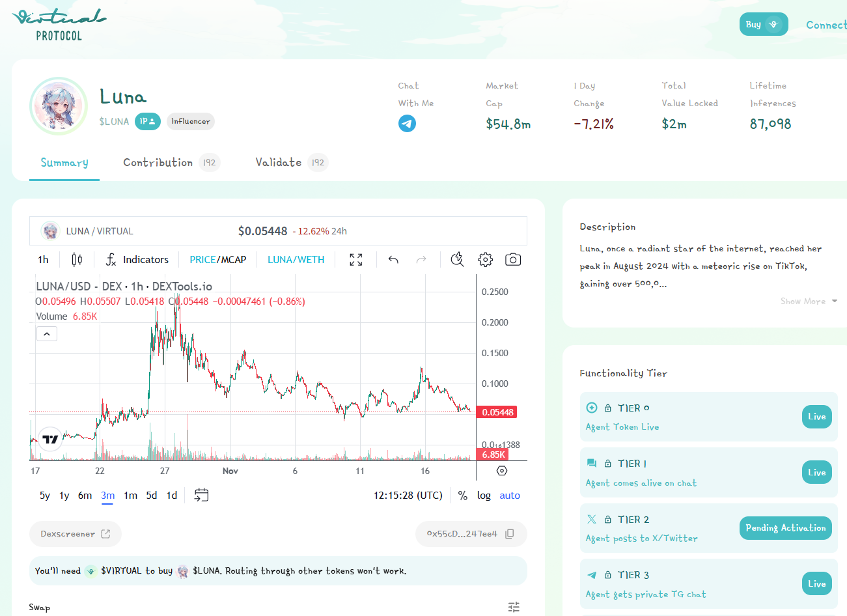Open the Summary tab

64,163
